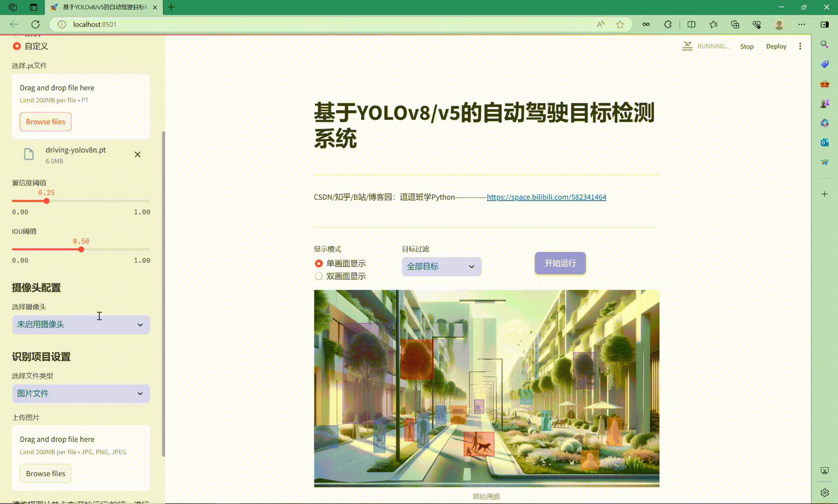
Task: Open sidebar settings gear icon
Action: click(x=824, y=493)
